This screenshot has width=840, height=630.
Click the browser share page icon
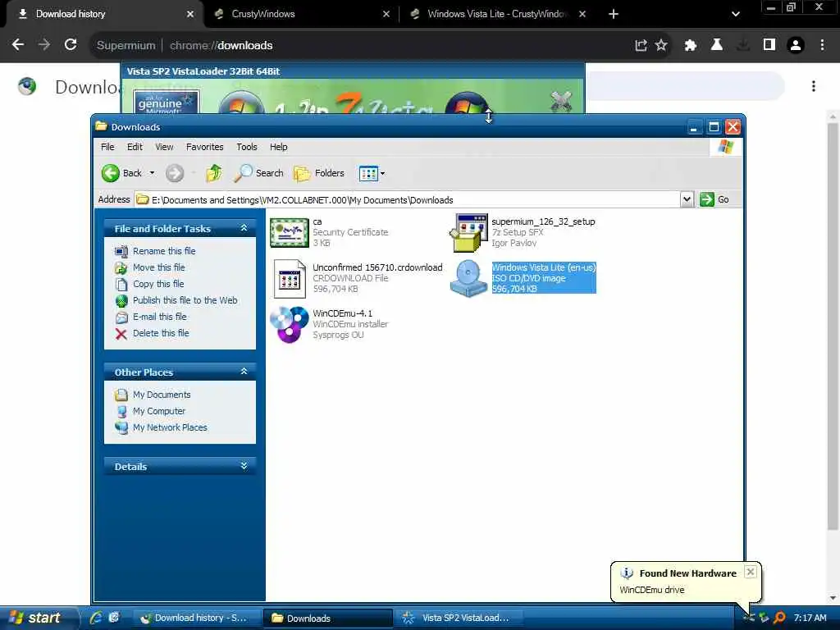[641, 45]
